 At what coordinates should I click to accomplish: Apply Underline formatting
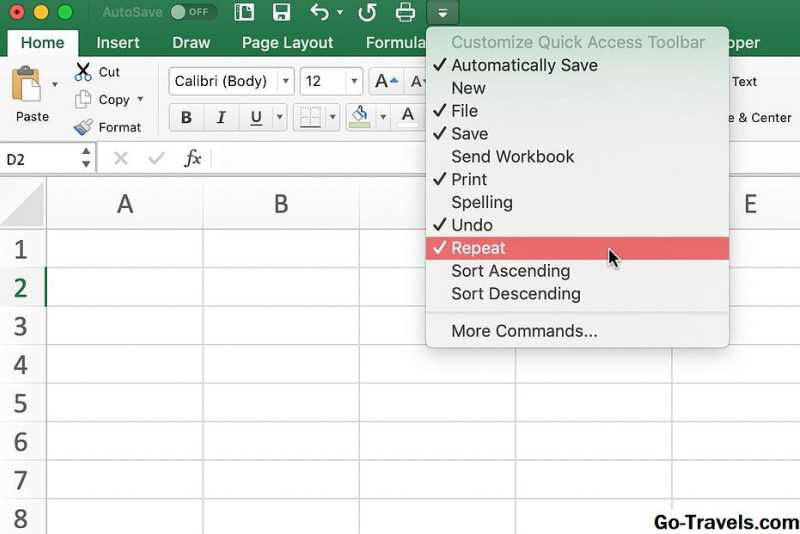tap(256, 117)
